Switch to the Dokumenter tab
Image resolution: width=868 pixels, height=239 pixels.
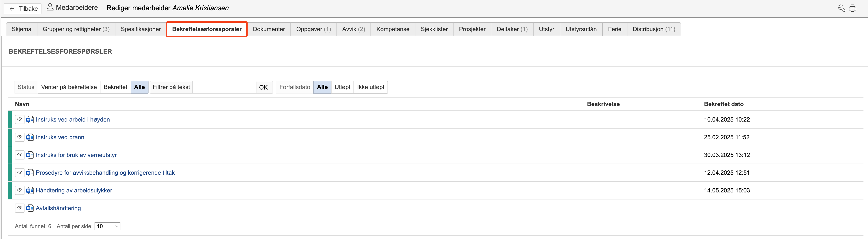pos(268,29)
